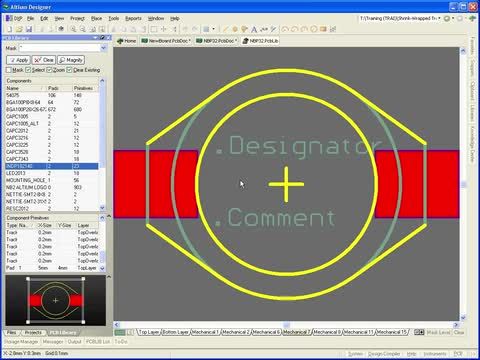Click the Place Dimension tool icon
Viewport: 480px width, 360px height.
pyautogui.click(x=273, y=29)
